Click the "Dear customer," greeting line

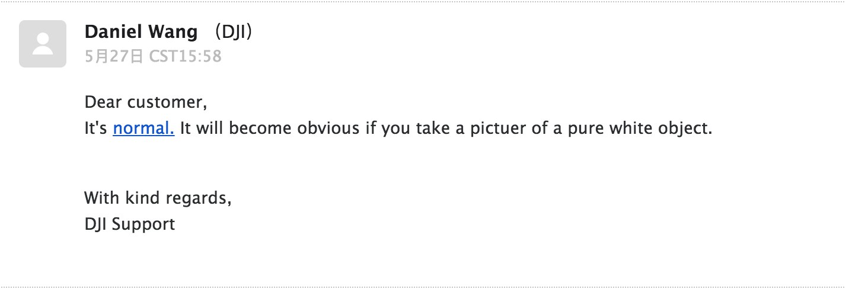146,102
